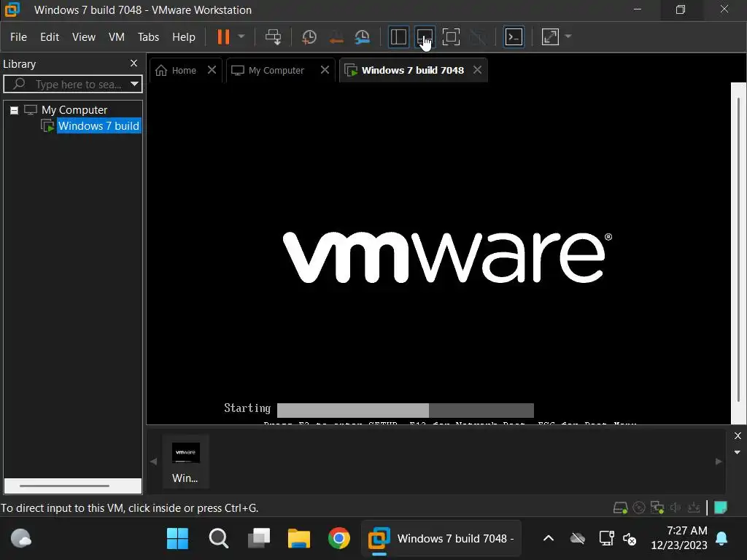Open the File menu

(18, 36)
